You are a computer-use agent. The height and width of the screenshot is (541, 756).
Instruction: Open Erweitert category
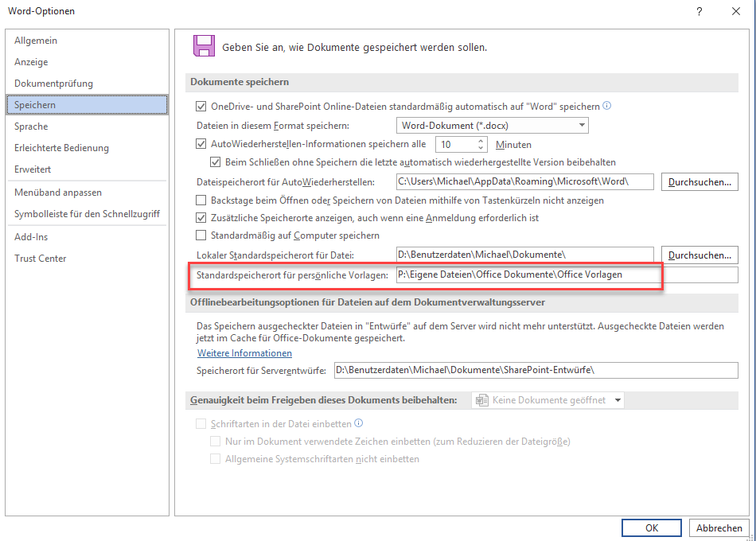pos(88,169)
